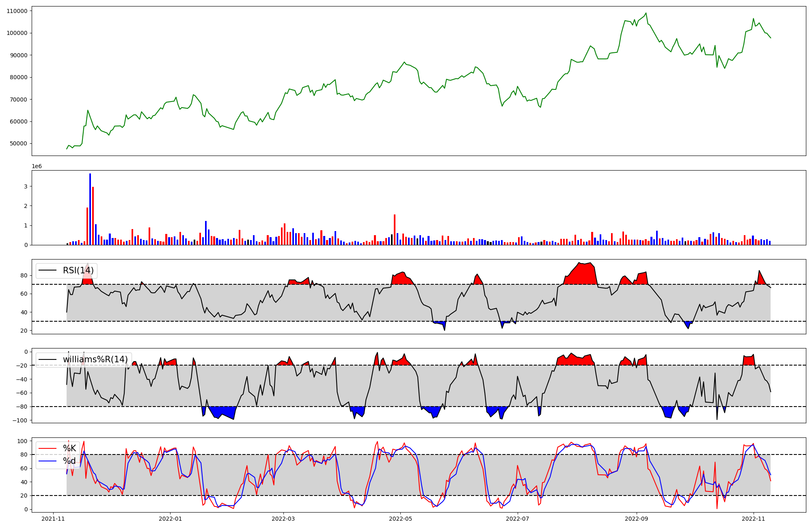This screenshot has height=528, width=812.
Task: Click the 2022-01 x-axis tick label
Action: [x=170, y=519]
